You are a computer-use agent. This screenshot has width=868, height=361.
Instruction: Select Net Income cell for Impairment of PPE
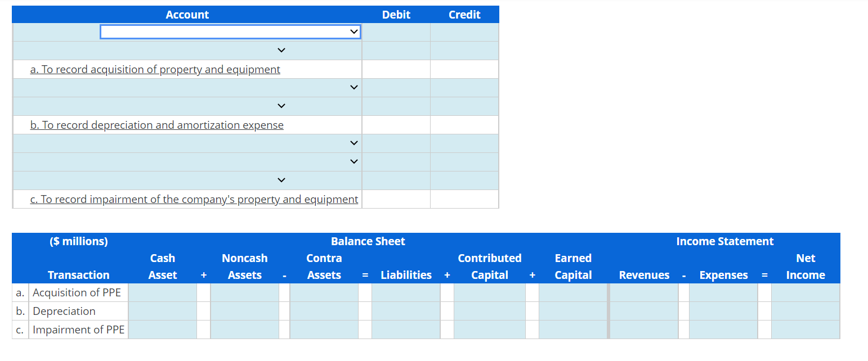(806, 330)
